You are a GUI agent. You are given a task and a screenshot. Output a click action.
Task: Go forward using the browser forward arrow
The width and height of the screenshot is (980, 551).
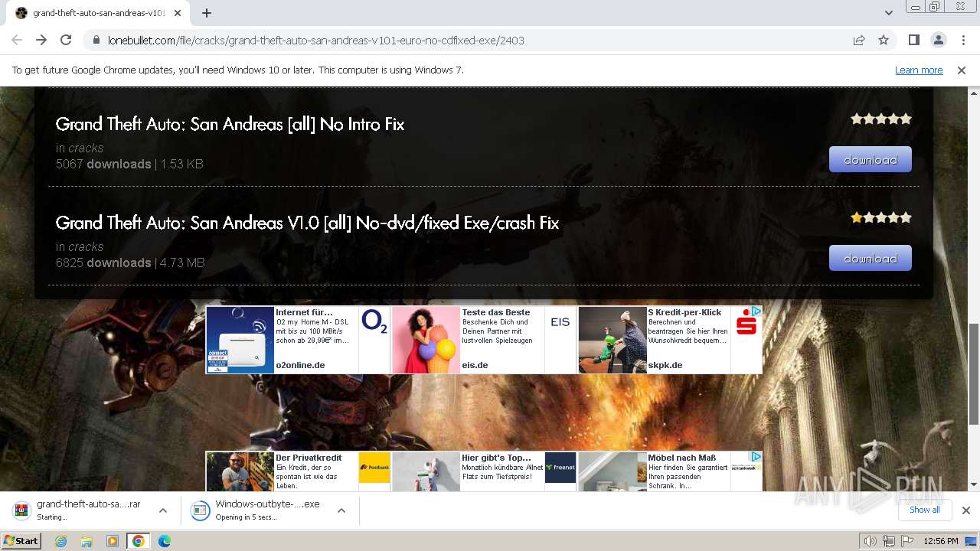click(x=41, y=40)
